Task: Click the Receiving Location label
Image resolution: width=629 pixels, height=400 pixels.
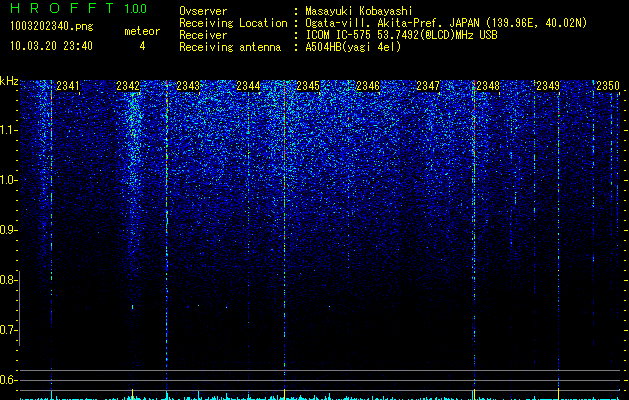Action: pos(233,23)
